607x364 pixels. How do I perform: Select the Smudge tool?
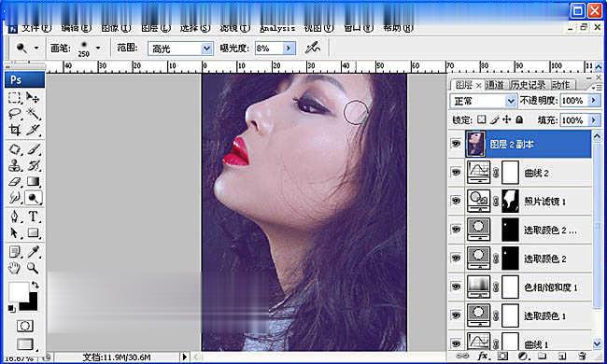pos(14,198)
